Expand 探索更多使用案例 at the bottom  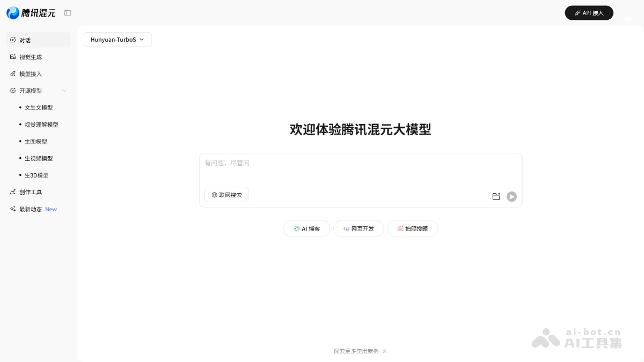pyautogui.click(x=360, y=351)
